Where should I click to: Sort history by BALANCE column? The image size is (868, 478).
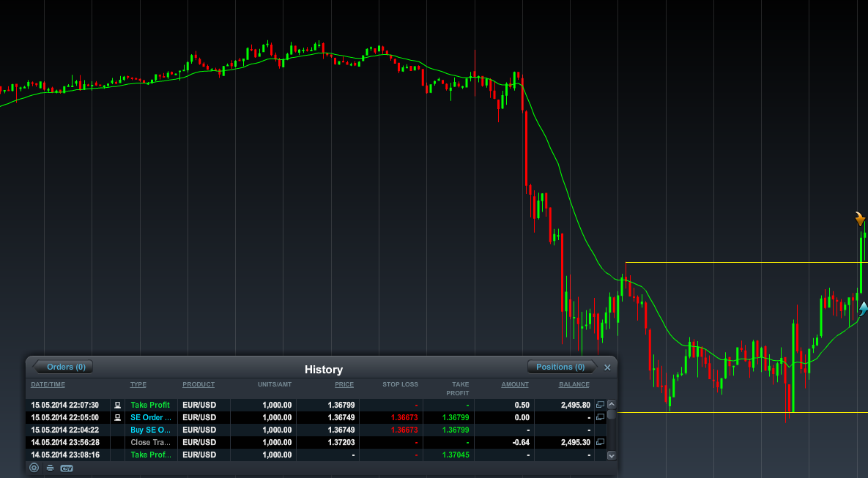574,384
